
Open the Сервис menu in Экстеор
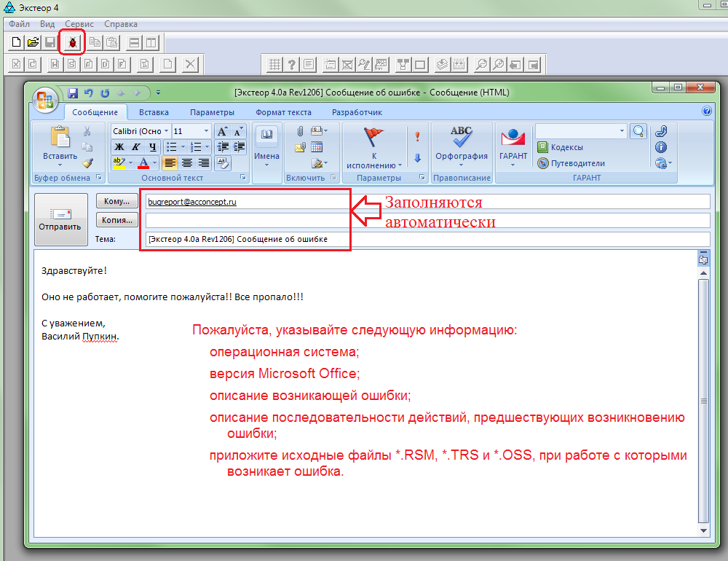pyautogui.click(x=79, y=24)
